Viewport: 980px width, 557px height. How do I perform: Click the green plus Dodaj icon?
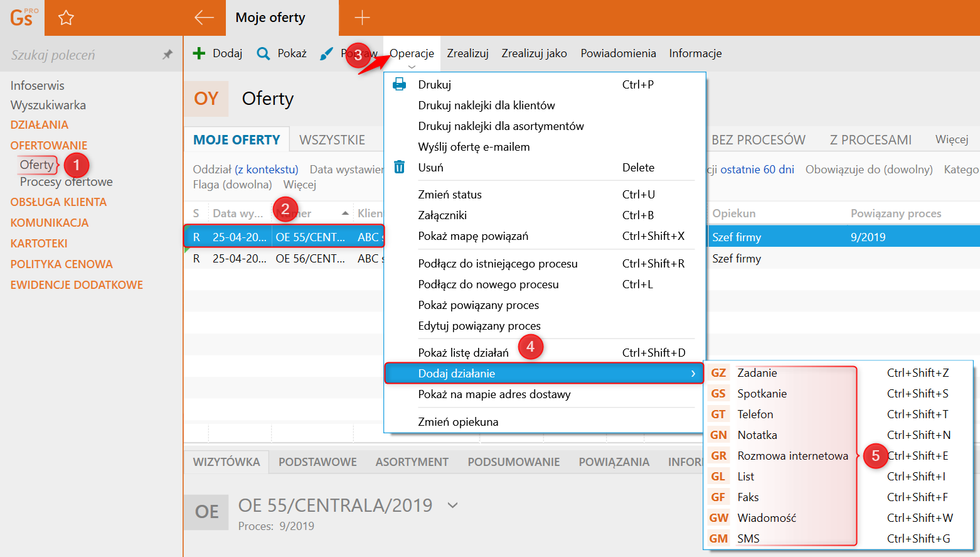[x=199, y=53]
